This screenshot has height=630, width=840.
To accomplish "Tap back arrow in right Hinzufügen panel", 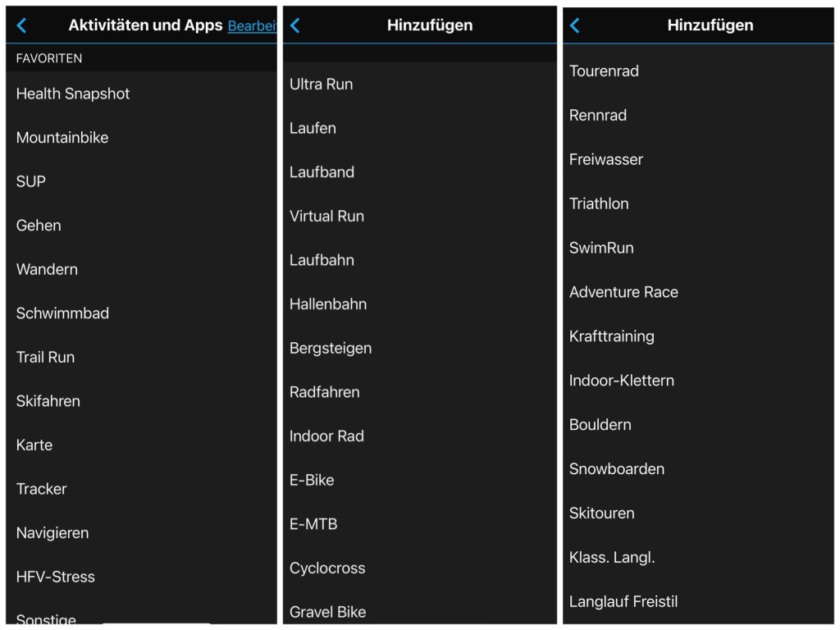I will click(x=574, y=25).
